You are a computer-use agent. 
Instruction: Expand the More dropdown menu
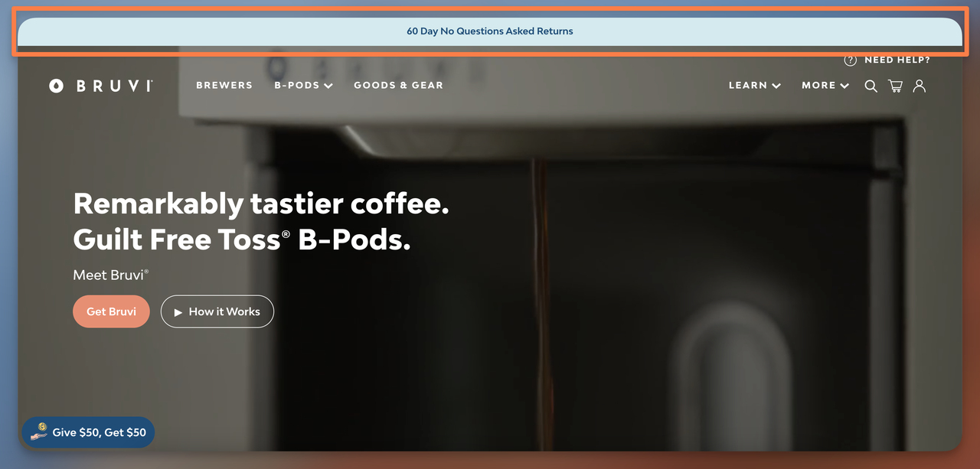825,86
